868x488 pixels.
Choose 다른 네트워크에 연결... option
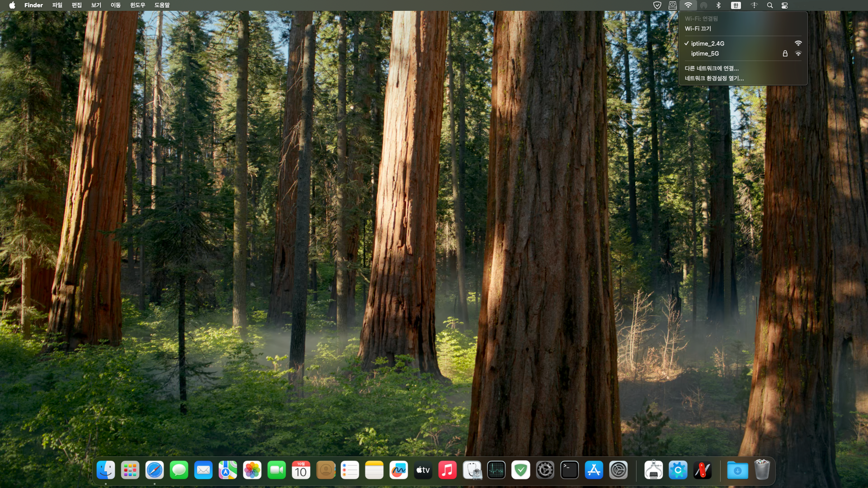point(743,68)
